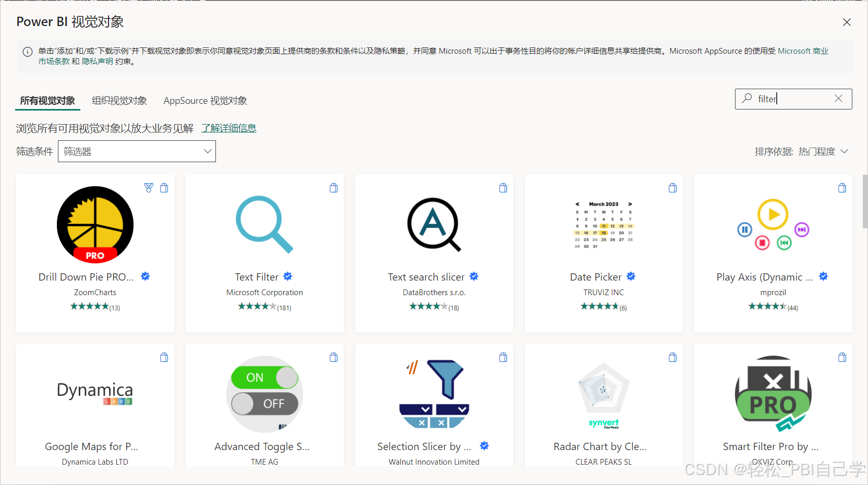Click the DataBrothers s.r.o. publisher name

434,293
